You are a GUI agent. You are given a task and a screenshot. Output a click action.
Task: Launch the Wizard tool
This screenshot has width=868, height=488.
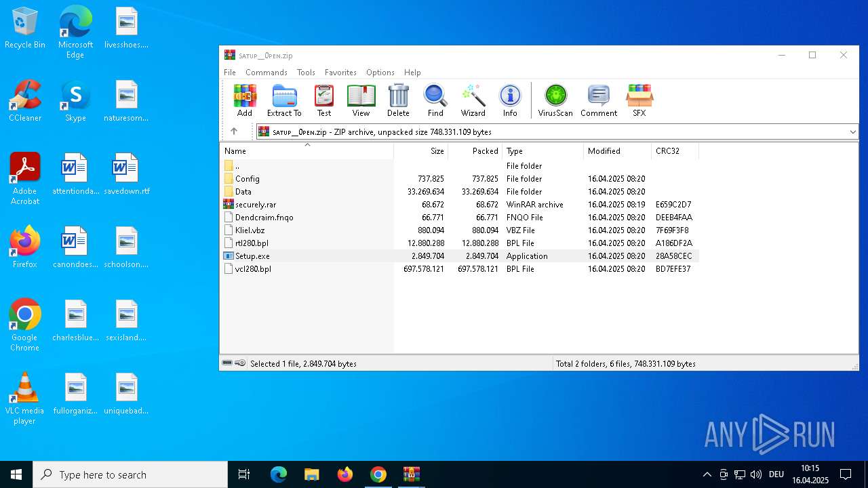click(473, 100)
